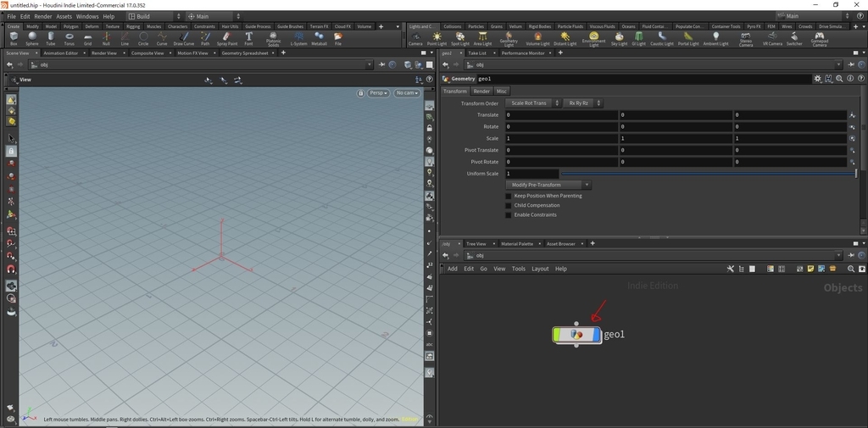The width and height of the screenshot is (868, 428).
Task: Select the Draw Curve tool
Action: pos(184,38)
